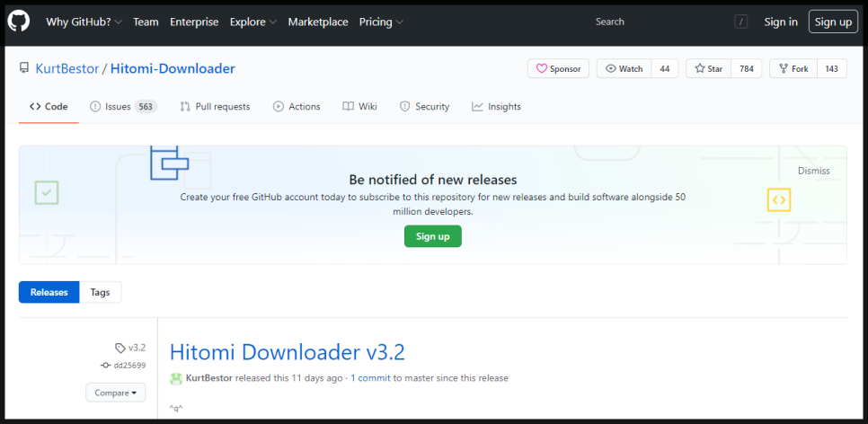This screenshot has height=424, width=868.
Task: Open the Actions tab
Action: 297,106
